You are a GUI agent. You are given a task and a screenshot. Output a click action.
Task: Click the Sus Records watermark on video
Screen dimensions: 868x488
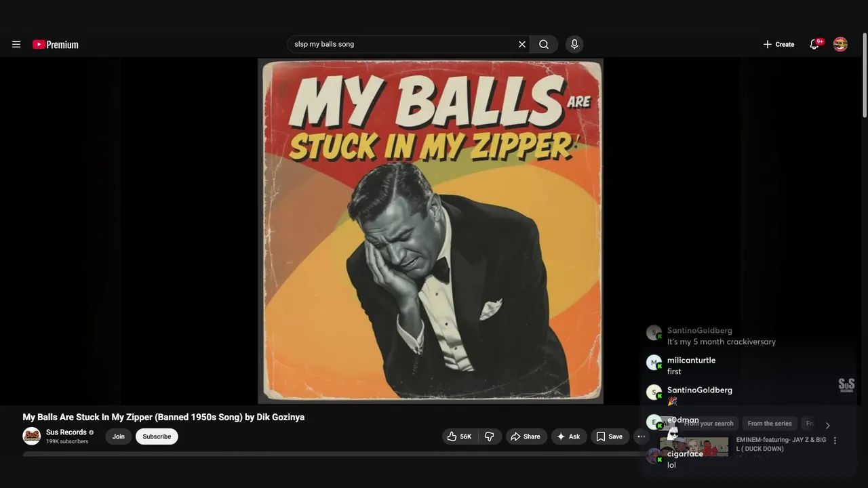click(x=846, y=385)
